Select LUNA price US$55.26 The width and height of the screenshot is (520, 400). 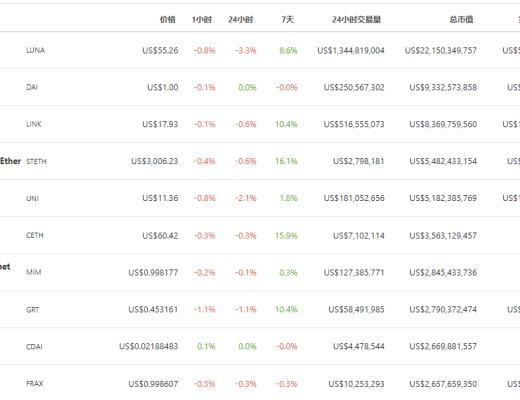click(x=160, y=50)
